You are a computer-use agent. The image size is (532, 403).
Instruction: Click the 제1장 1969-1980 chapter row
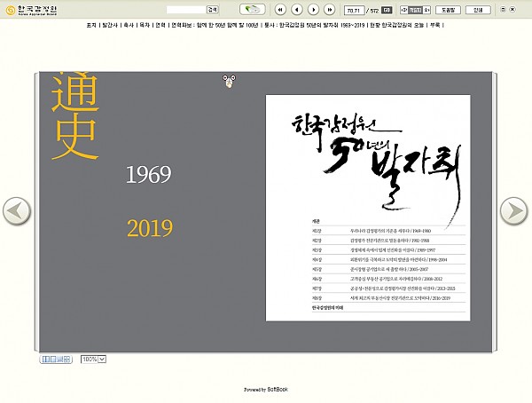click(389, 231)
